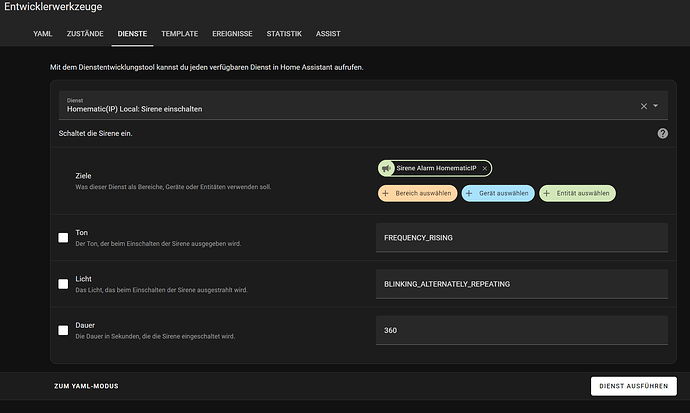Viewport: 690px width, 413px height.
Task: Click the Entwicklerwerkzeuge title
Action: pos(53,7)
